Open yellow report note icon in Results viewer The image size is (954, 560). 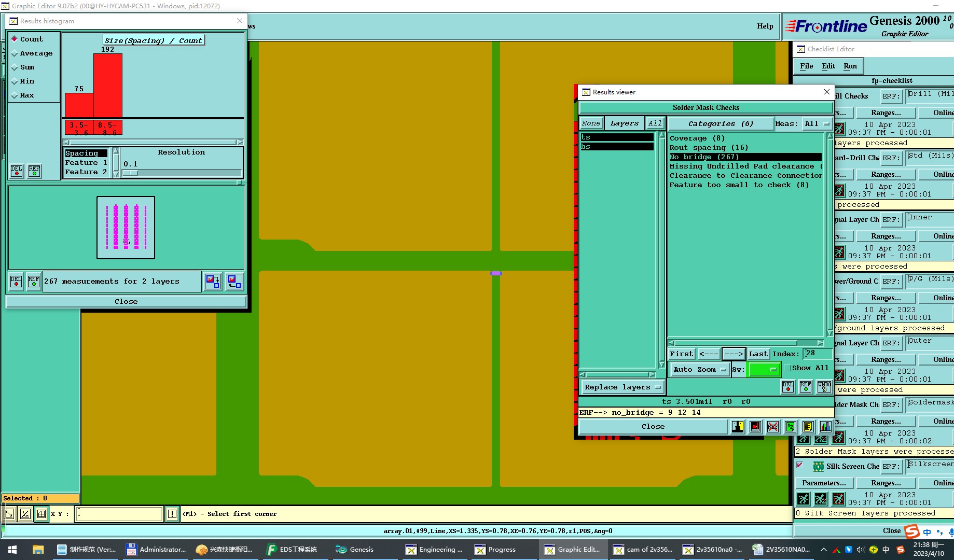coord(808,426)
